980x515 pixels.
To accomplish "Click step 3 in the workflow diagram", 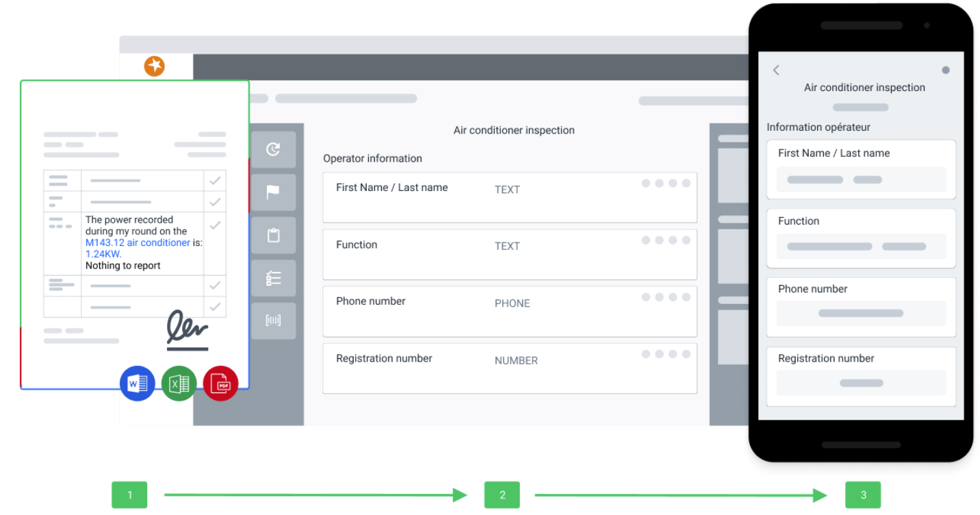I will [863, 494].
